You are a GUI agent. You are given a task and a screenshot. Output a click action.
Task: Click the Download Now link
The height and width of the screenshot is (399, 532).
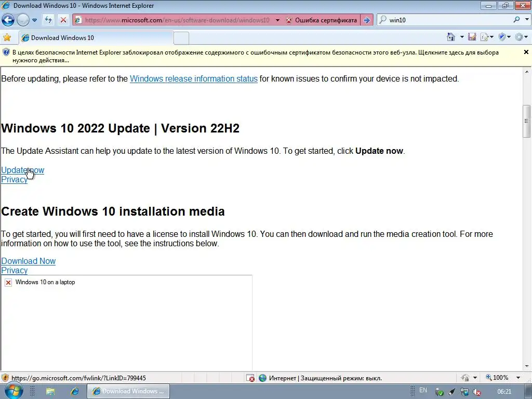point(28,261)
